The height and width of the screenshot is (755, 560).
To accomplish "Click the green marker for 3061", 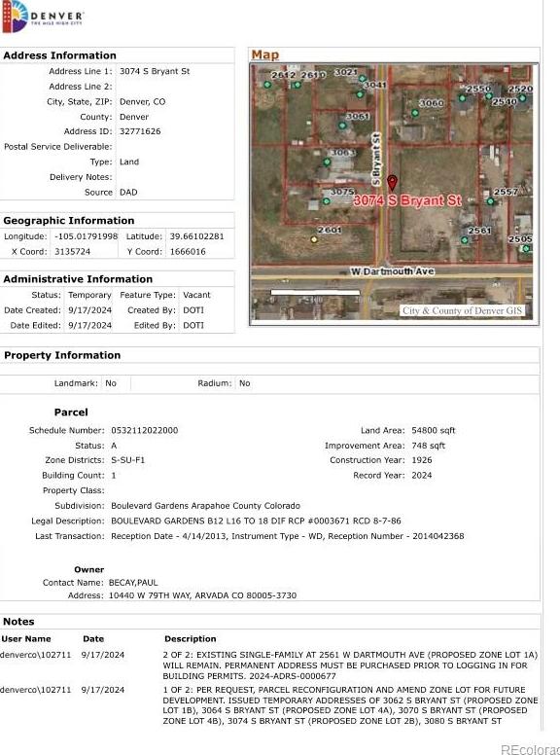I will (342, 126).
